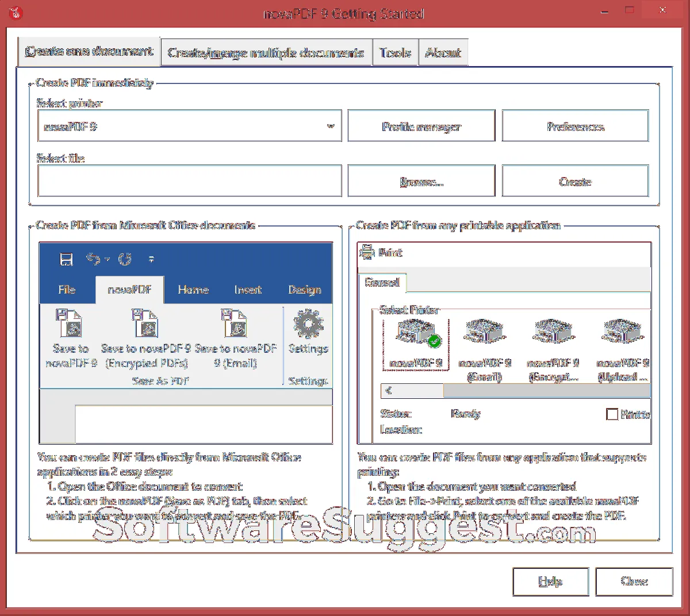Click the Save to novaPDF 9 icon
Viewport: 690px width, 616px height.
(70, 323)
